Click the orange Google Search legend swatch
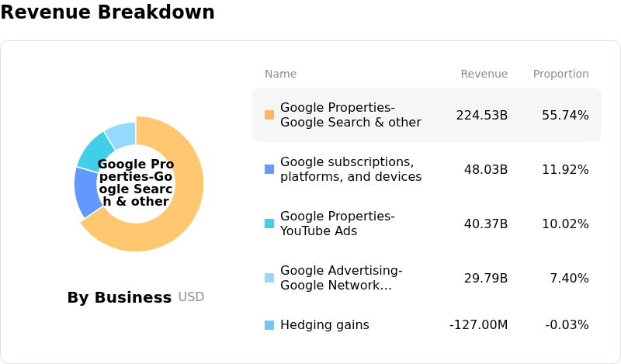 tap(269, 115)
